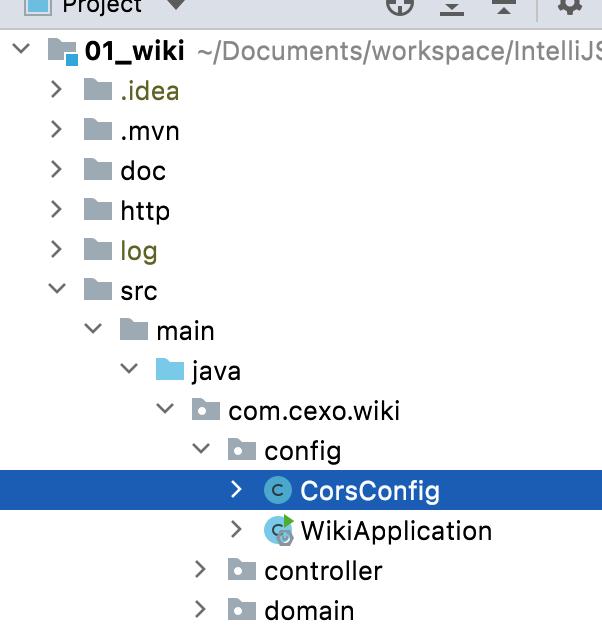
Task: Expand the log folder
Action: (x=56, y=249)
